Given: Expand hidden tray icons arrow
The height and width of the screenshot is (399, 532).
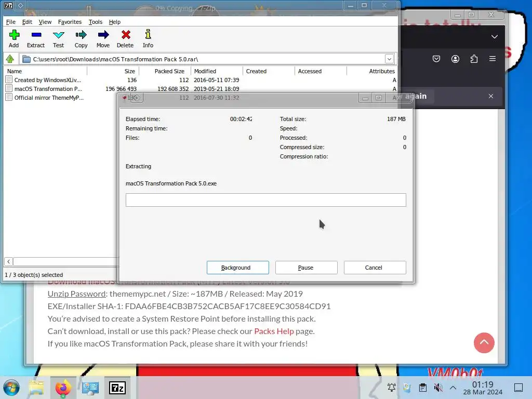Looking at the screenshot, I should (x=453, y=388).
